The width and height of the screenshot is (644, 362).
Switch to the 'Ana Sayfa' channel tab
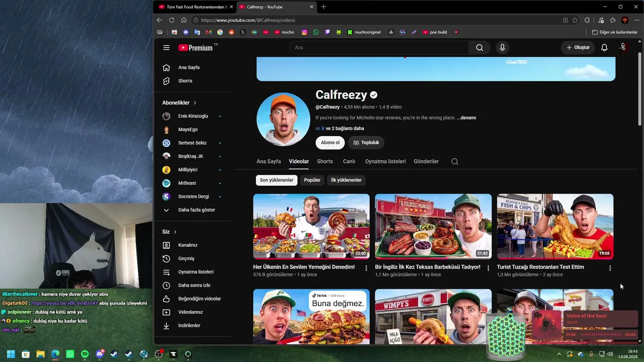point(269,161)
